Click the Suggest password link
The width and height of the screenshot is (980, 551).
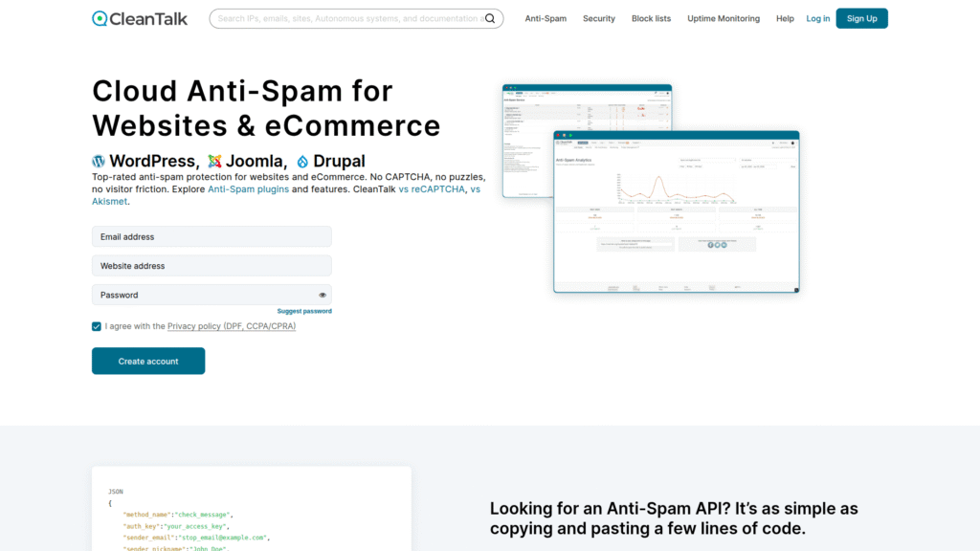click(304, 311)
